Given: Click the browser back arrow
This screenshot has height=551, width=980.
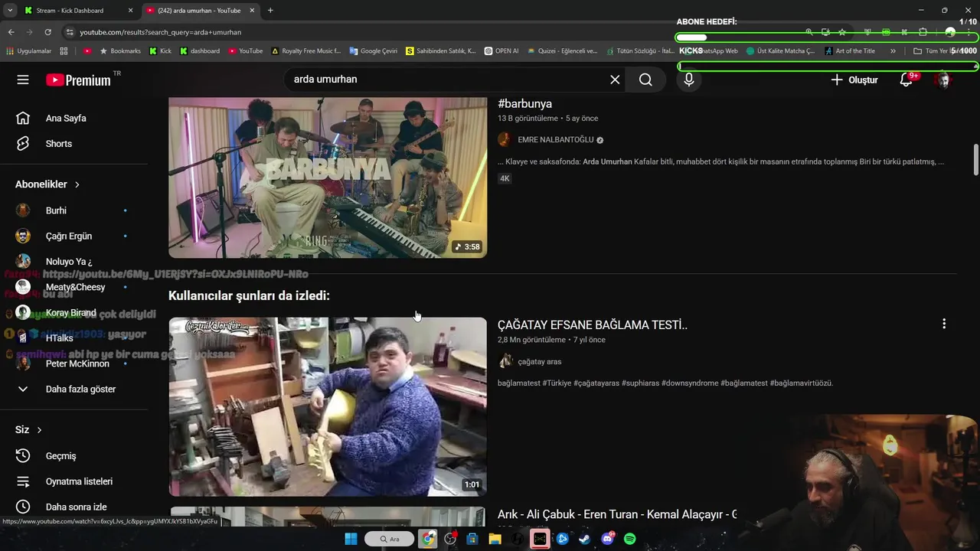Looking at the screenshot, I should pyautogui.click(x=11, y=32).
